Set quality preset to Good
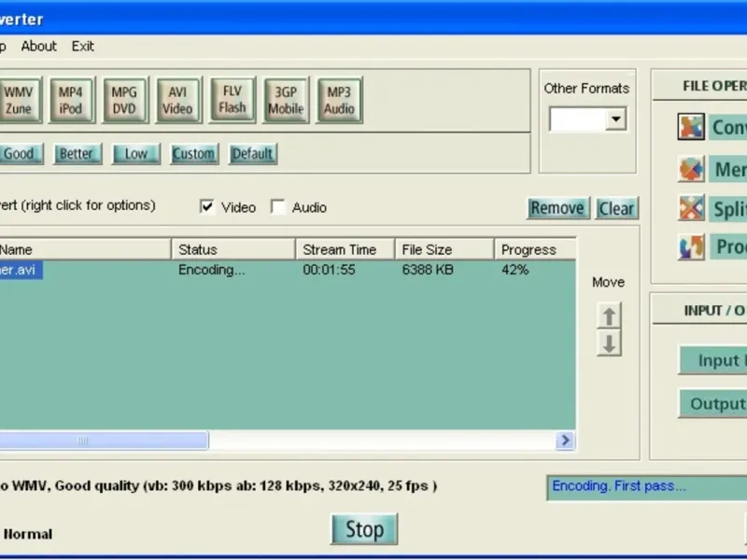The height and width of the screenshot is (560, 747). point(20,154)
